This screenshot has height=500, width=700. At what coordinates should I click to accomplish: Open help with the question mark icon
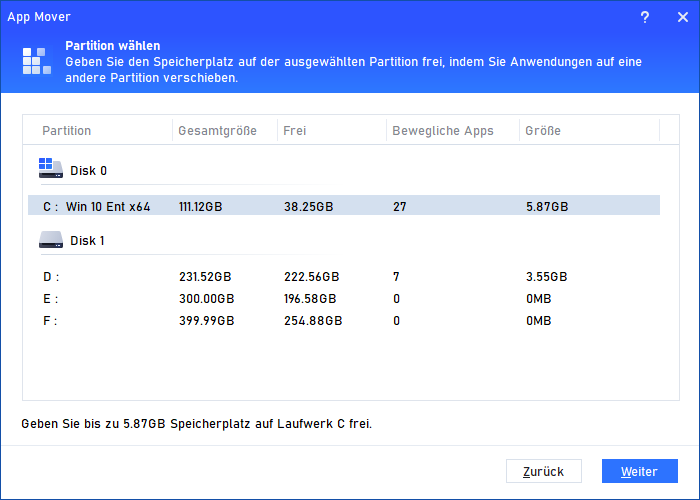pos(645,17)
